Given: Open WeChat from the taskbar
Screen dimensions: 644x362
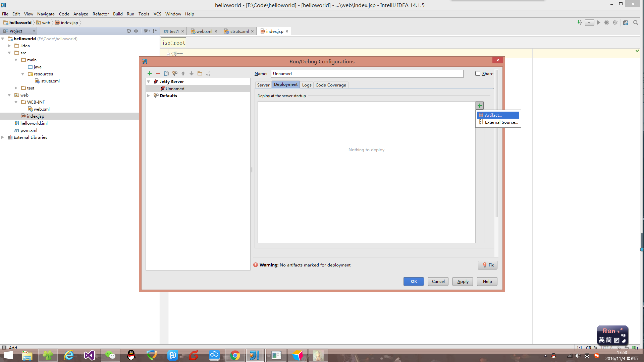Looking at the screenshot, I should [110, 355].
